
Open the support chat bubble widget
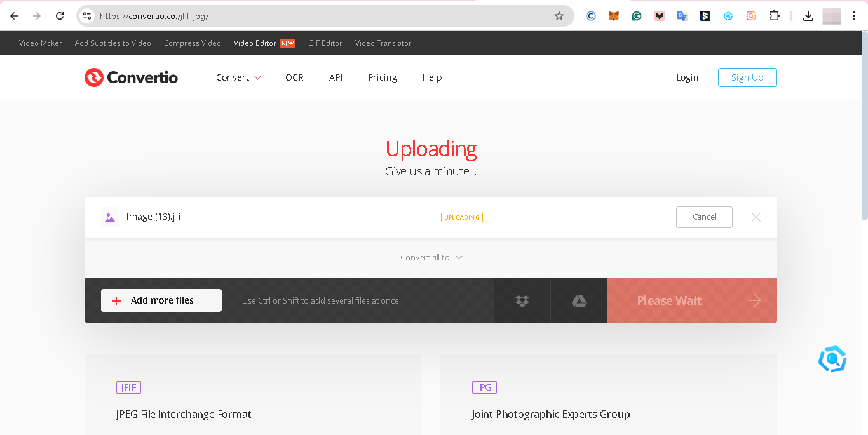832,359
